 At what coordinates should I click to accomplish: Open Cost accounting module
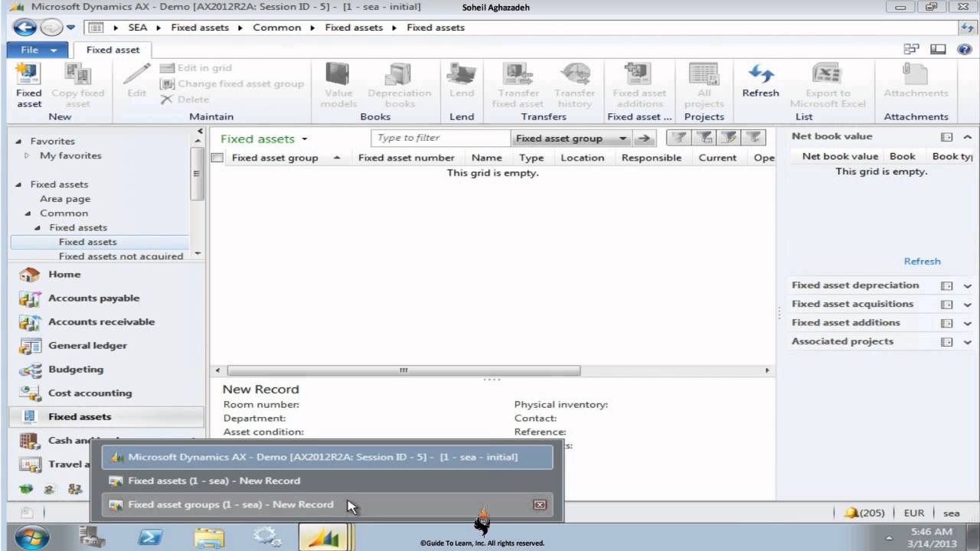tap(90, 393)
